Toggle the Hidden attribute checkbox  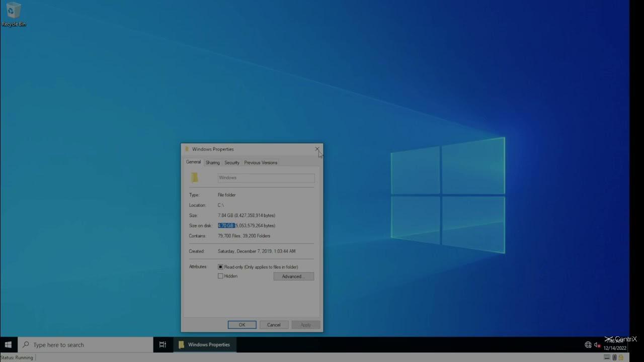[220, 276]
